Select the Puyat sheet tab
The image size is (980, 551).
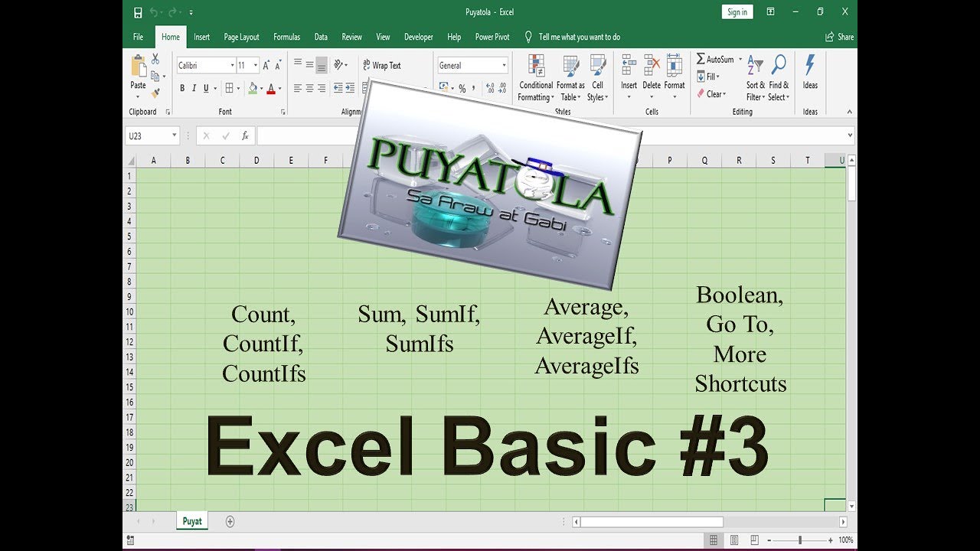(x=192, y=521)
